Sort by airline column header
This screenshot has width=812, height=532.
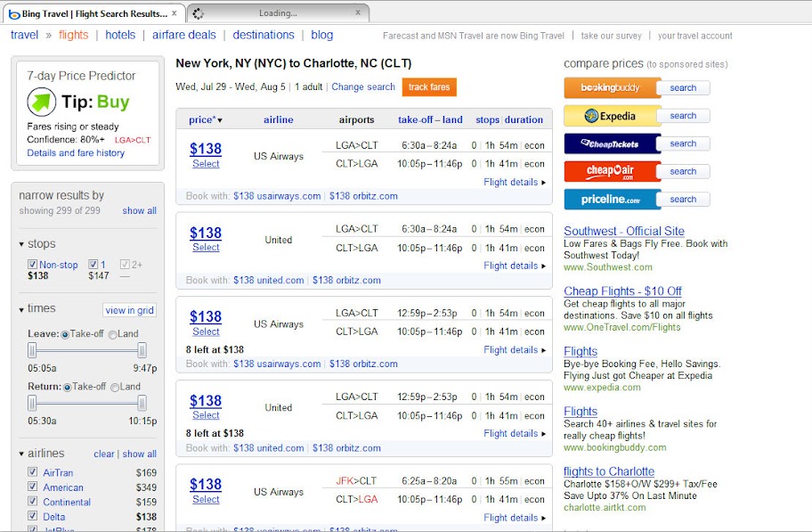tap(279, 119)
